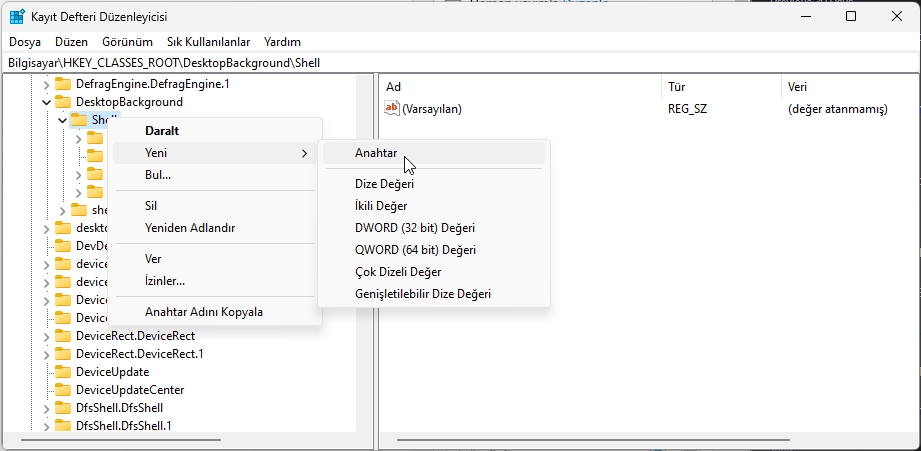Choose Anahtar from the Yeni submenu
The height and width of the screenshot is (451, 921).
tap(376, 153)
